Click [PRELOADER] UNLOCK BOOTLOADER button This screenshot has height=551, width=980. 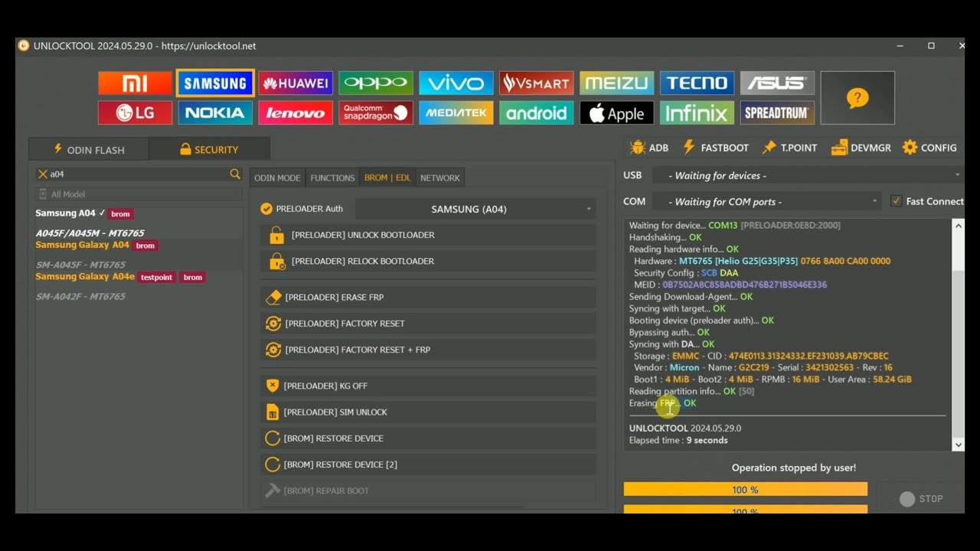(x=428, y=235)
